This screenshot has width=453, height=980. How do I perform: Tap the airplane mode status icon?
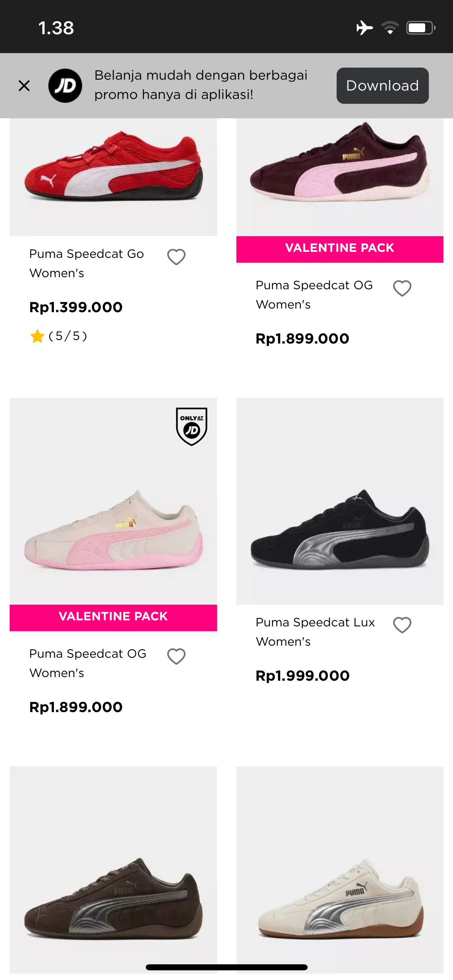[364, 28]
